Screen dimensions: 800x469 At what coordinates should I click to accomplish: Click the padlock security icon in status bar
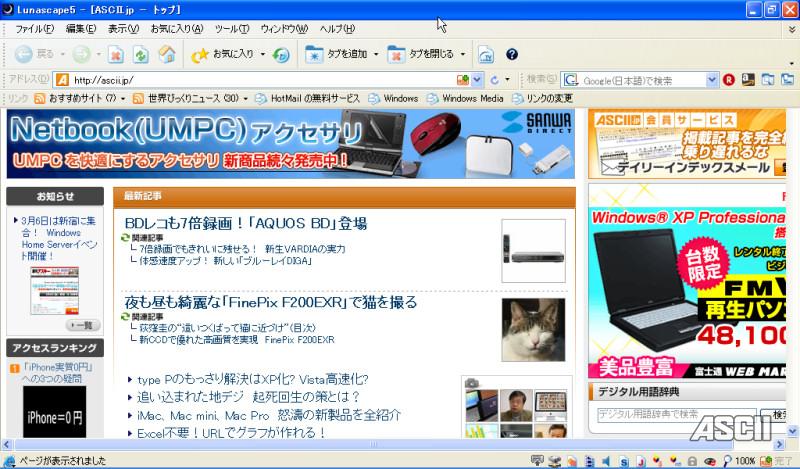pyautogui.click(x=692, y=461)
